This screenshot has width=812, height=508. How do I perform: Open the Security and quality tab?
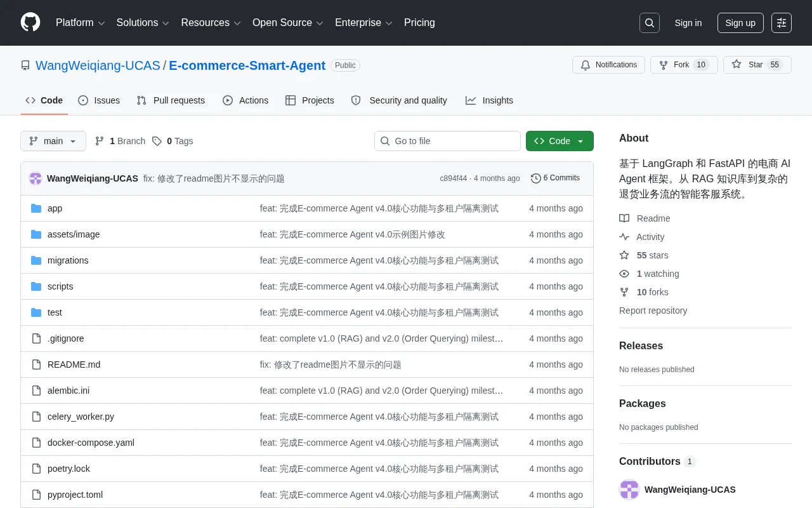coord(399,100)
